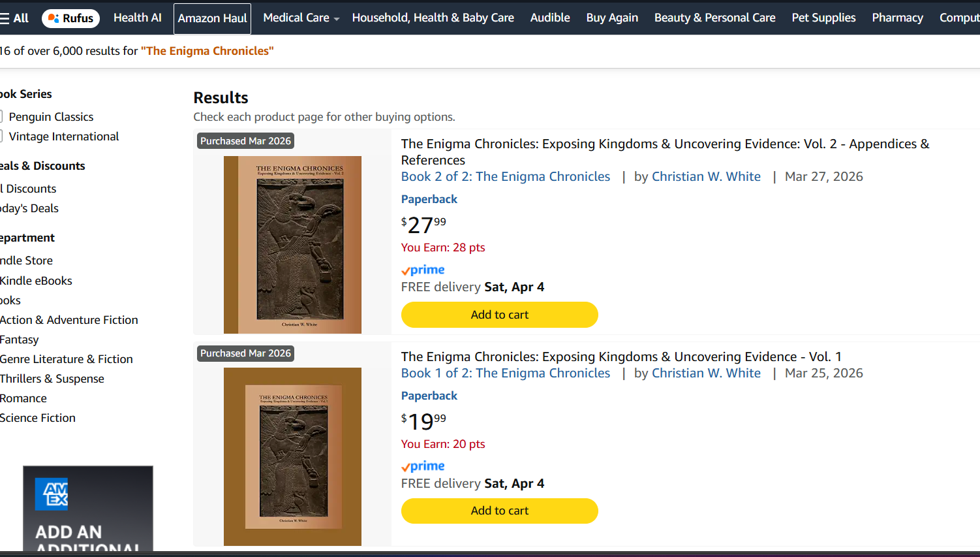
Task: Open Book 1 of 2 series link
Action: pos(506,373)
